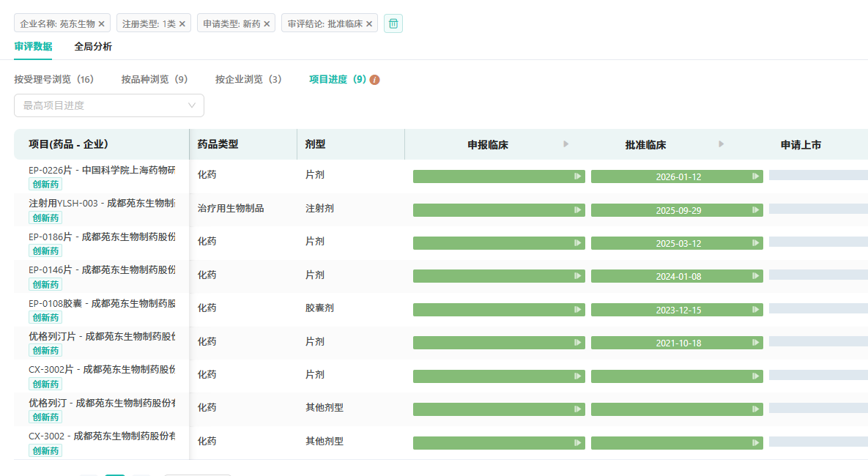Click the info icon beside 项目进度
This screenshot has height=476, width=868.
pyautogui.click(x=375, y=80)
